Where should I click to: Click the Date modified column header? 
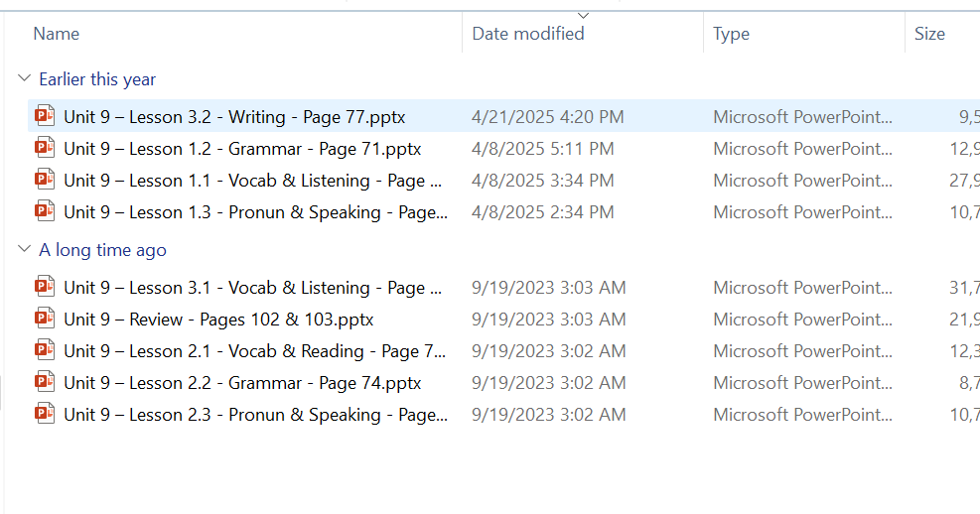(528, 34)
